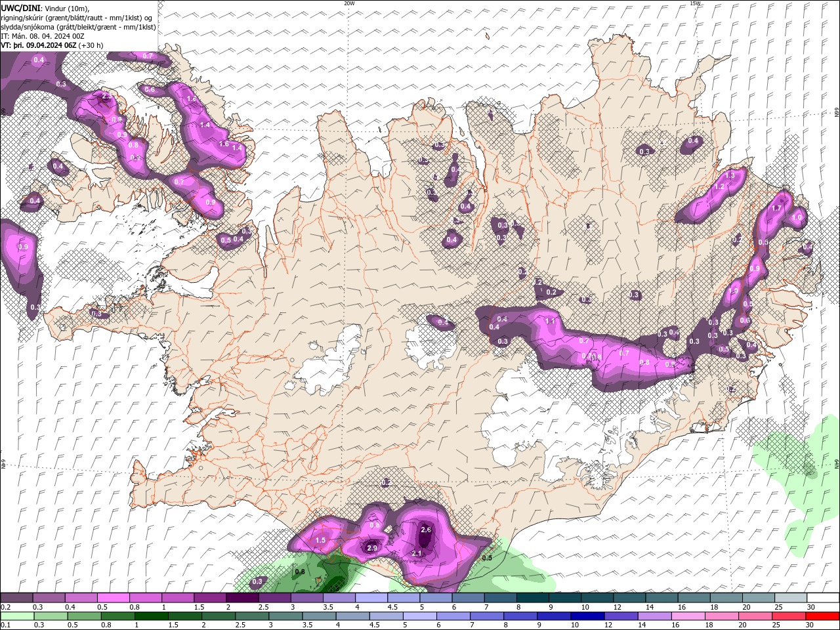This screenshot has width=840, height=630.
Task: Click the 20W longitude label
Action: pyautogui.click(x=349, y=3)
